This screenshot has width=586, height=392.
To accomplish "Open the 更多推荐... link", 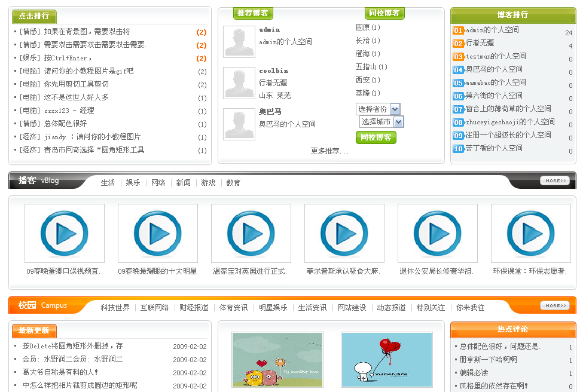I will coord(329,151).
